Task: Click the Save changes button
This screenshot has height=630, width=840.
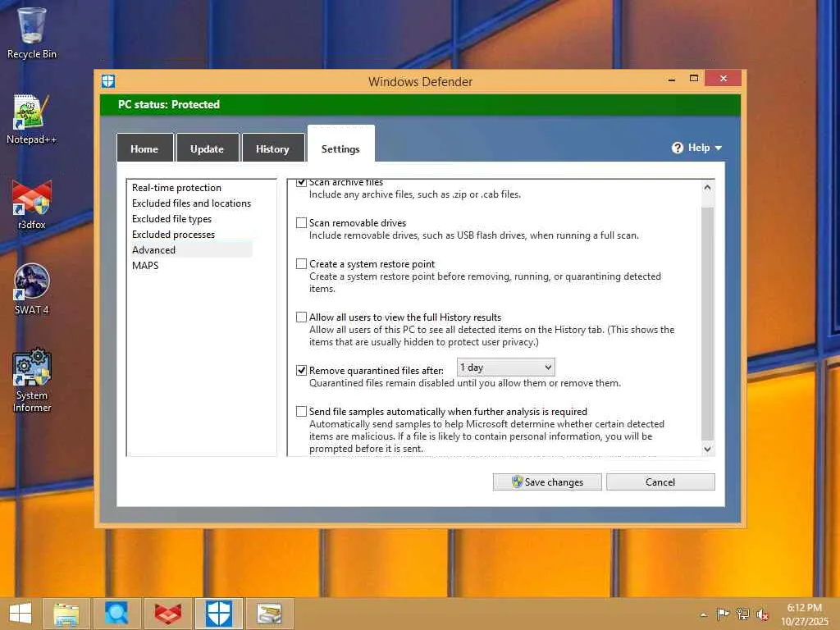Action: 547,482
